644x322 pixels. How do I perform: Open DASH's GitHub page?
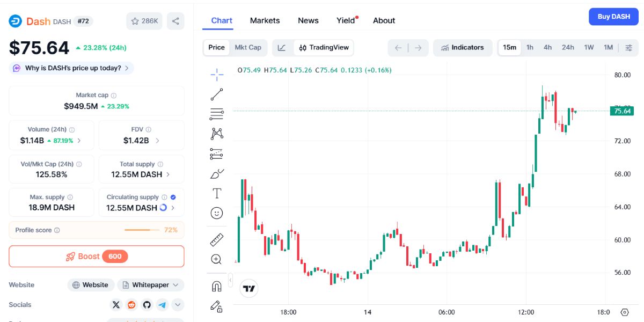tap(146, 304)
